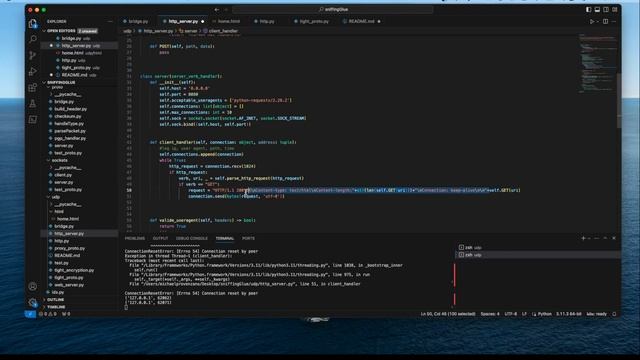The width and height of the screenshot is (640, 360).
Task: Open the Accounts icon in activity bar
Action: pyautogui.click(x=33, y=286)
